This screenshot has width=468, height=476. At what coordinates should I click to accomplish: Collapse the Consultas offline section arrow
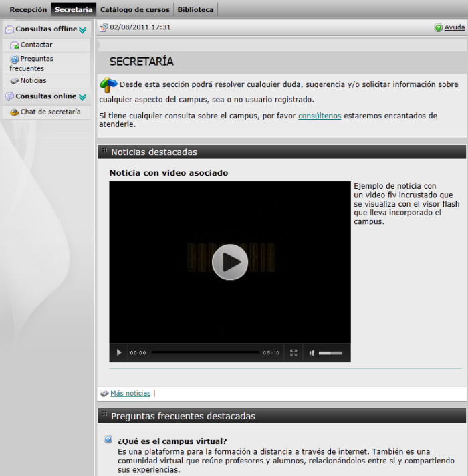point(82,29)
